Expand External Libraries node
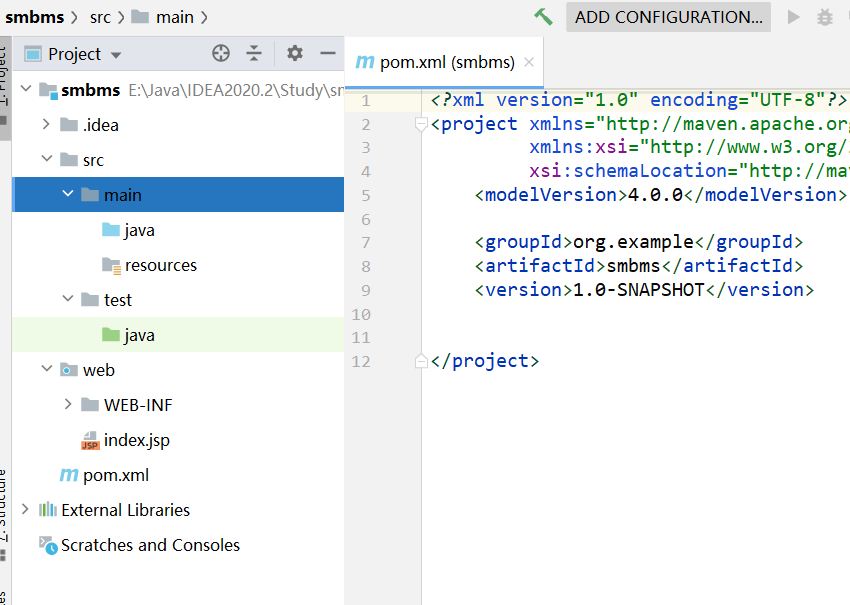Viewport: 850px width, 605px height. (25, 510)
